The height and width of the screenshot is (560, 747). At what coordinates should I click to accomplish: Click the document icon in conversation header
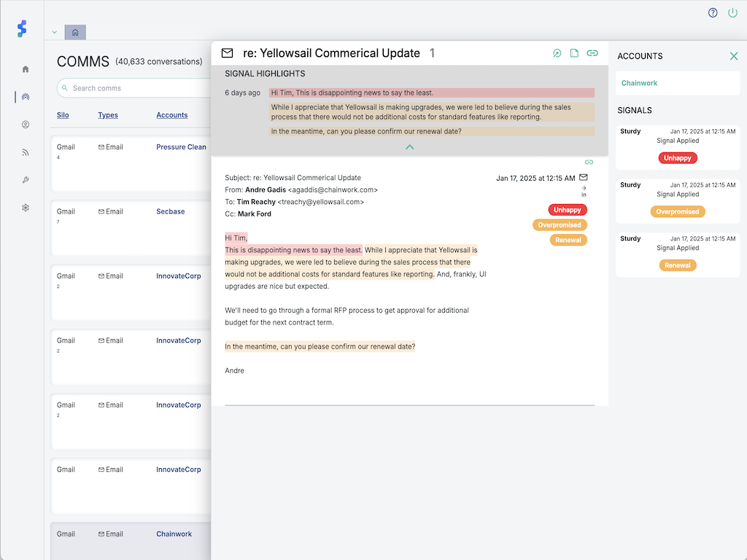(x=575, y=53)
